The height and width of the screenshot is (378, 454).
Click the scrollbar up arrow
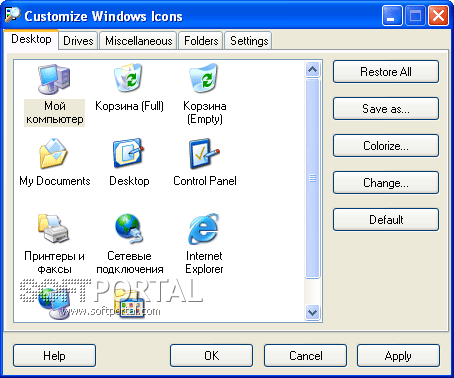tap(313, 70)
